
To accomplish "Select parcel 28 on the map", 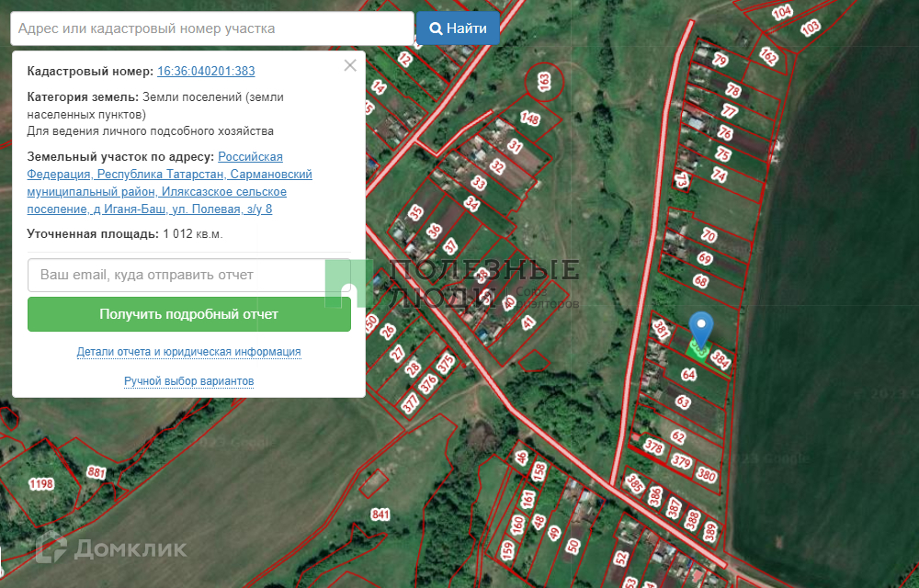I will 414,368.
